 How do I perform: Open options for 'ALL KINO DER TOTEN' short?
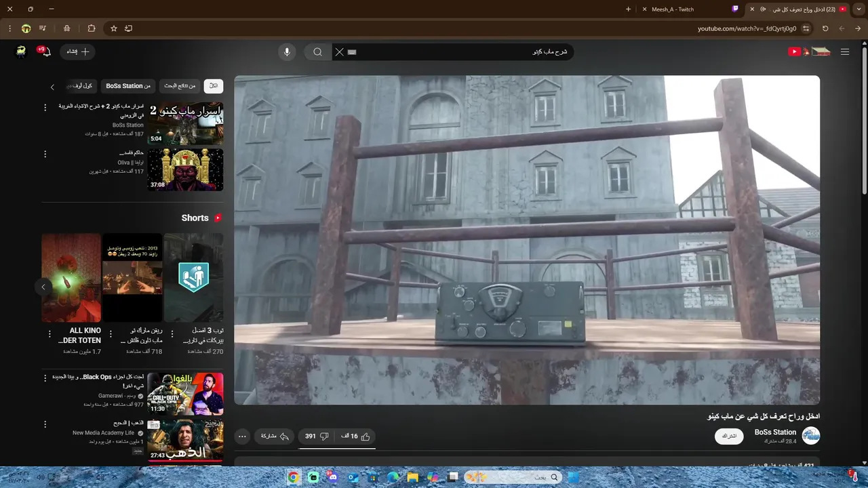(x=50, y=334)
